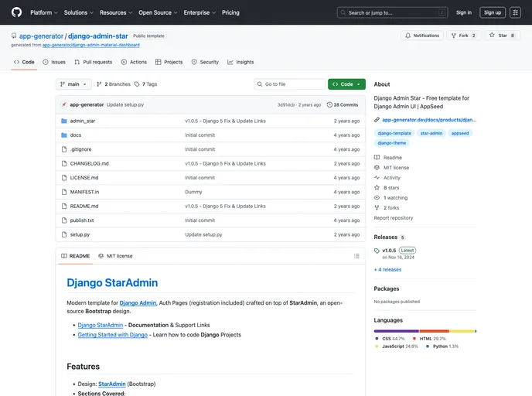The width and height of the screenshot is (532, 396).
Task: Open CHANGELOG.md file
Action: [x=90, y=163]
